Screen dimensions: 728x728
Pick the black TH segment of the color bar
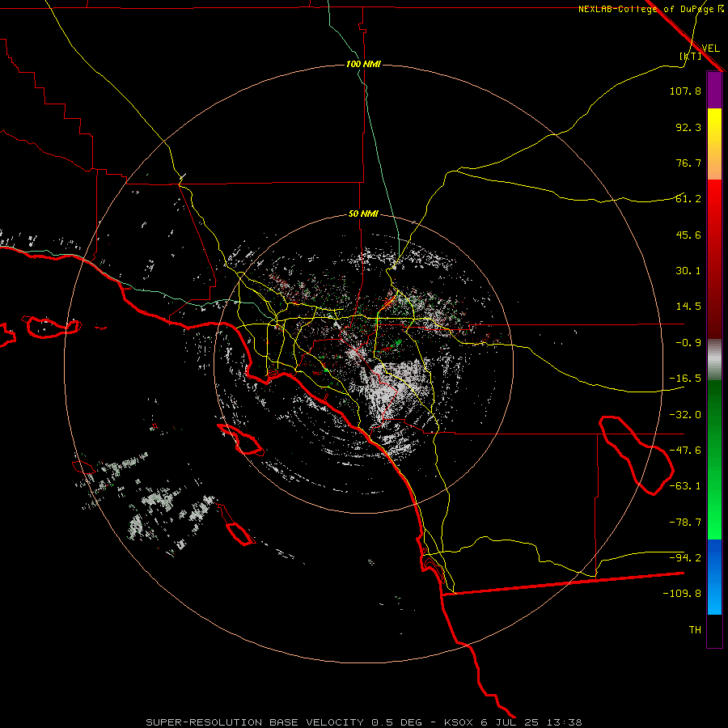(714, 630)
